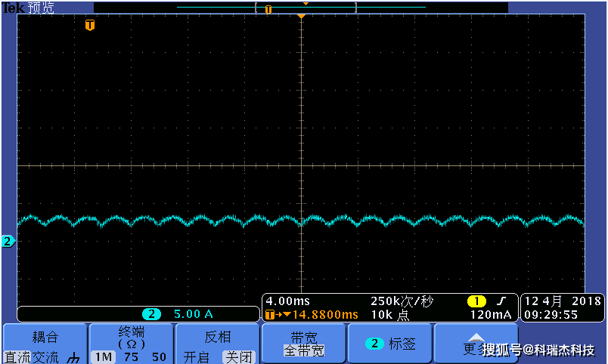Open the channel 2 标签 label menu

coord(389,344)
